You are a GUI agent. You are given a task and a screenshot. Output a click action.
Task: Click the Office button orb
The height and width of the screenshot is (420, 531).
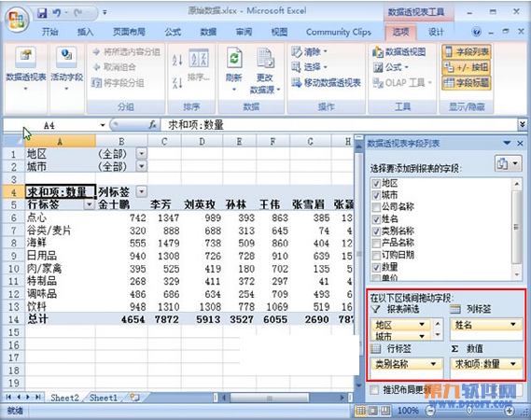[16, 20]
